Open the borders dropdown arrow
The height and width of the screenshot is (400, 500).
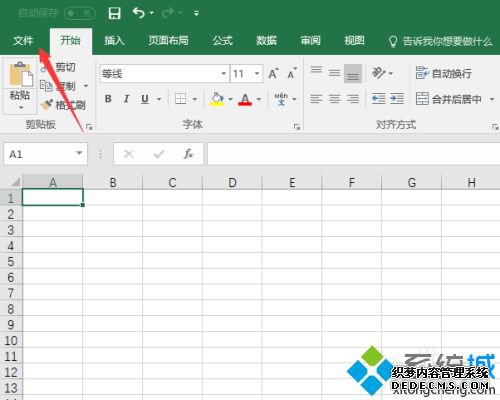click(195, 99)
